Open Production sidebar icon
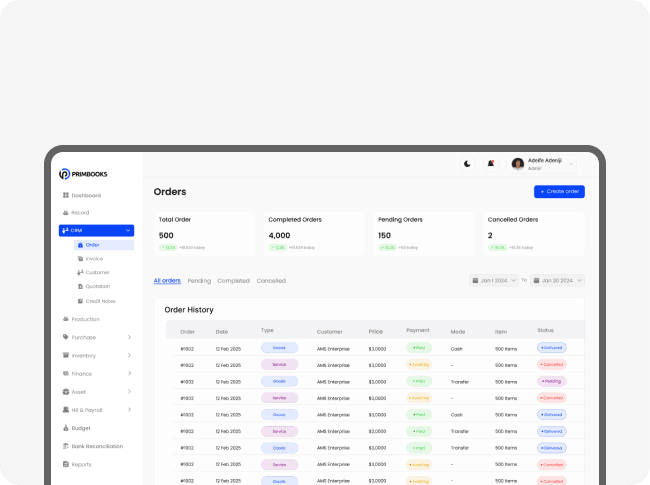Screen dimensions: 650x485 (x=65, y=319)
